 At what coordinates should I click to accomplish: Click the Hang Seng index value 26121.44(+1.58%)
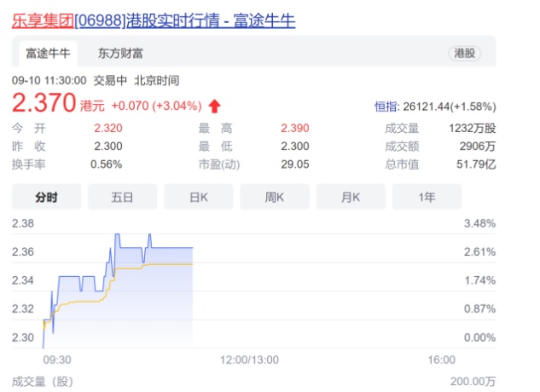(450, 107)
